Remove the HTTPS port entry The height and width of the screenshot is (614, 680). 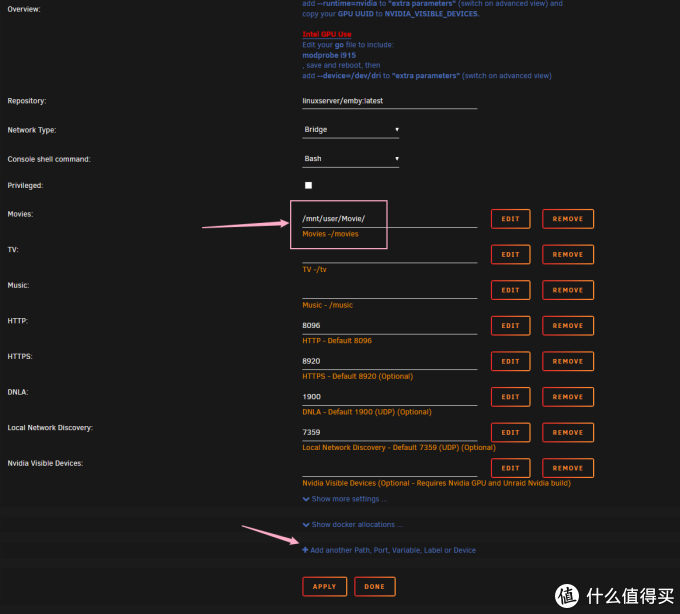(x=568, y=361)
